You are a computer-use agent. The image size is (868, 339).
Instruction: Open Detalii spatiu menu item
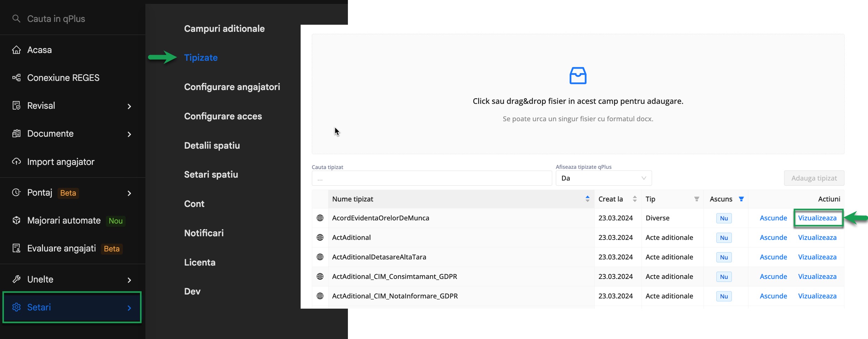tap(212, 145)
